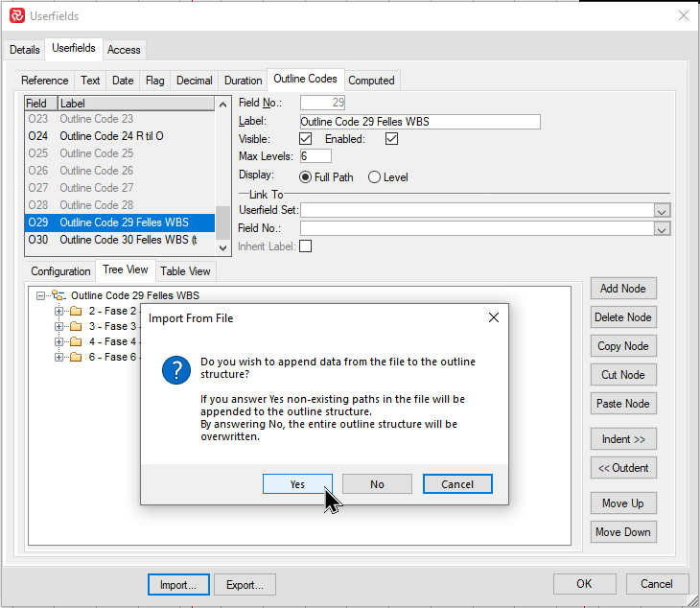Select Outline Code 30 Felles WBS row

125,240
